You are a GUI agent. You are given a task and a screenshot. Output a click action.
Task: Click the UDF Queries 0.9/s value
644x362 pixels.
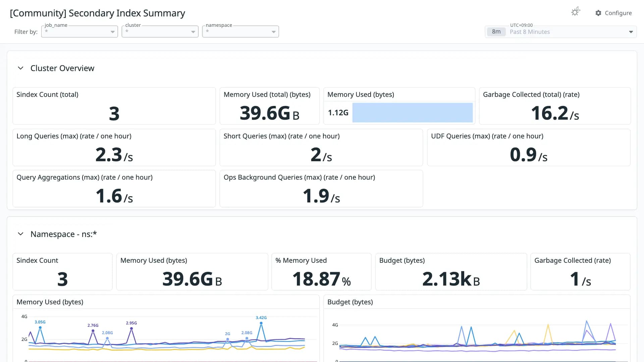(529, 155)
